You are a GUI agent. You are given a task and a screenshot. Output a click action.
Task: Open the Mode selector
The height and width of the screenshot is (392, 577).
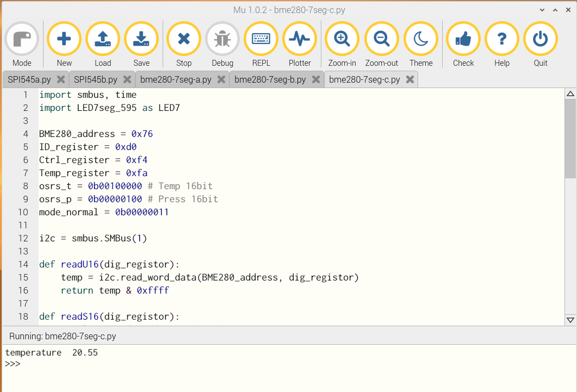(x=22, y=39)
